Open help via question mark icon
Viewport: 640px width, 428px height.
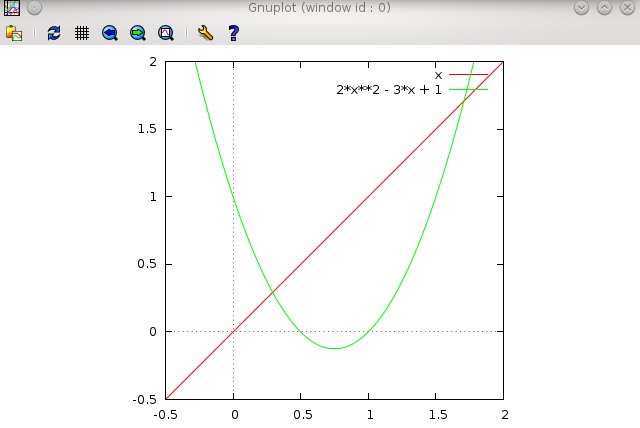click(233, 33)
